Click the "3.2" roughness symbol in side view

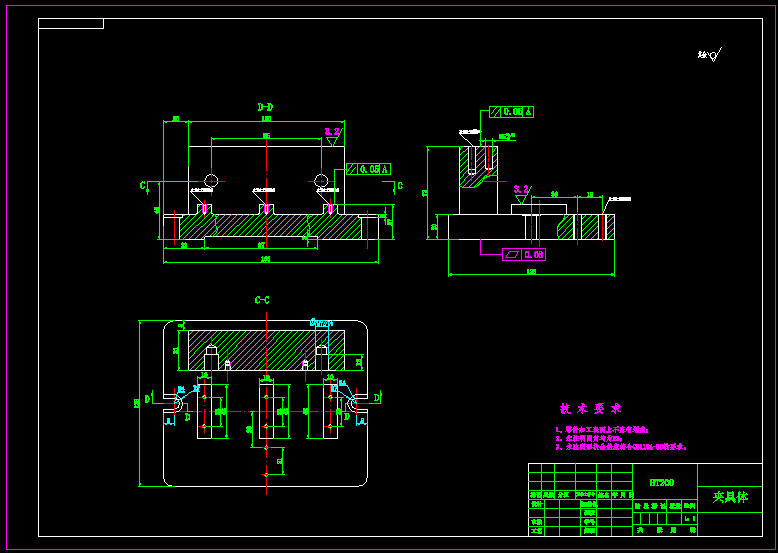point(522,193)
